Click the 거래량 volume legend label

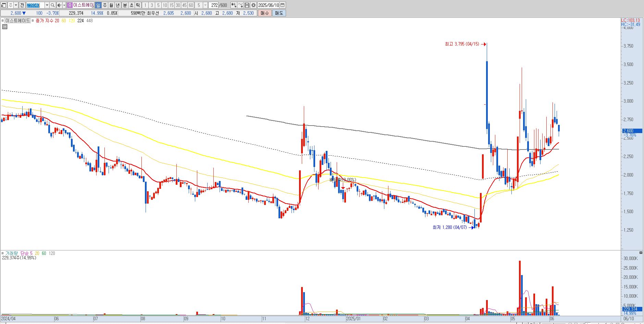point(11,253)
